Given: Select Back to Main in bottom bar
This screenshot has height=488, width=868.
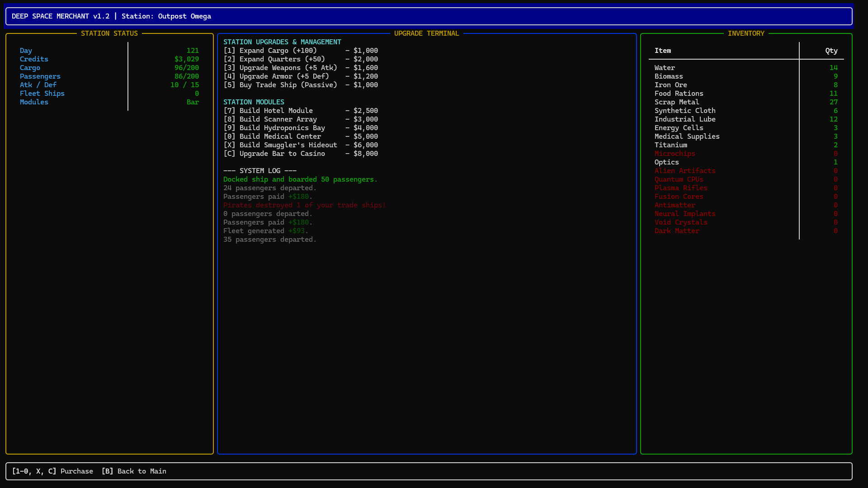Looking at the screenshot, I should click(x=134, y=471).
